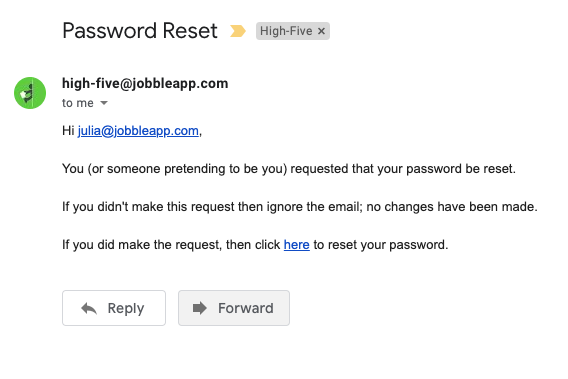The height and width of the screenshot is (379, 568).
Task: Select sender high-five@jobbleapp.com name
Action: tap(145, 83)
